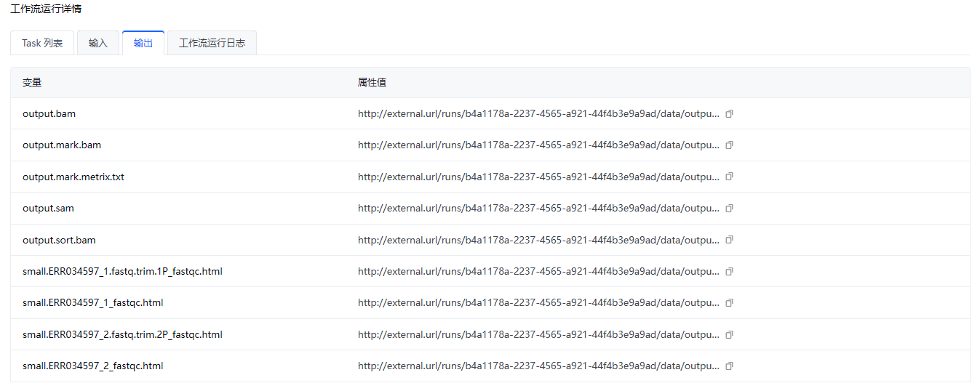980x391 pixels.
Task: Click variable name small.ERR034597_2.fastq.trim.2P_fastqc.html
Action: point(122,335)
